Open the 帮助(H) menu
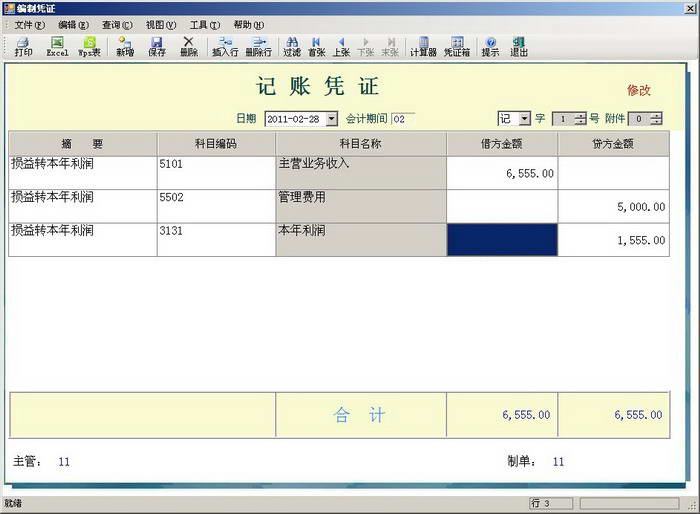Image resolution: width=700 pixels, height=514 pixels. [248, 25]
